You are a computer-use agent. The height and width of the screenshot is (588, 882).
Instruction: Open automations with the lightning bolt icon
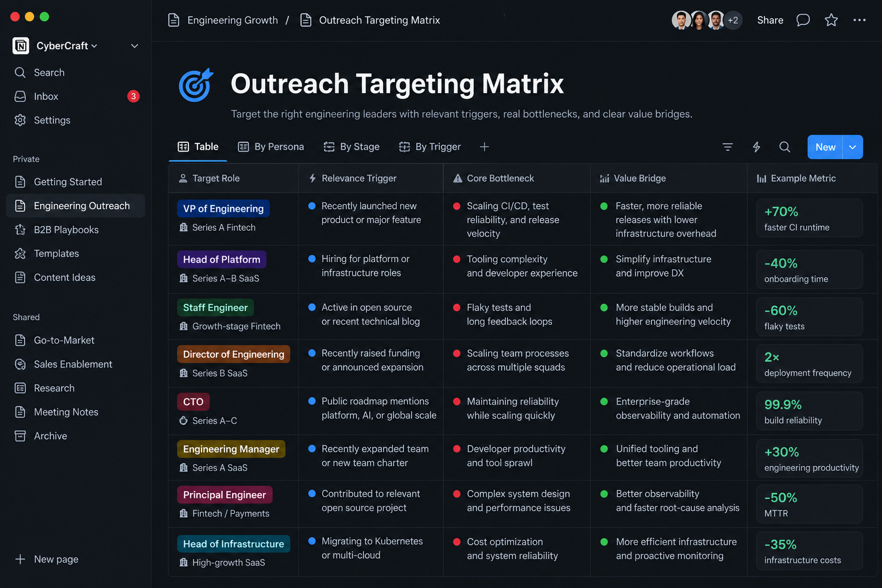756,147
